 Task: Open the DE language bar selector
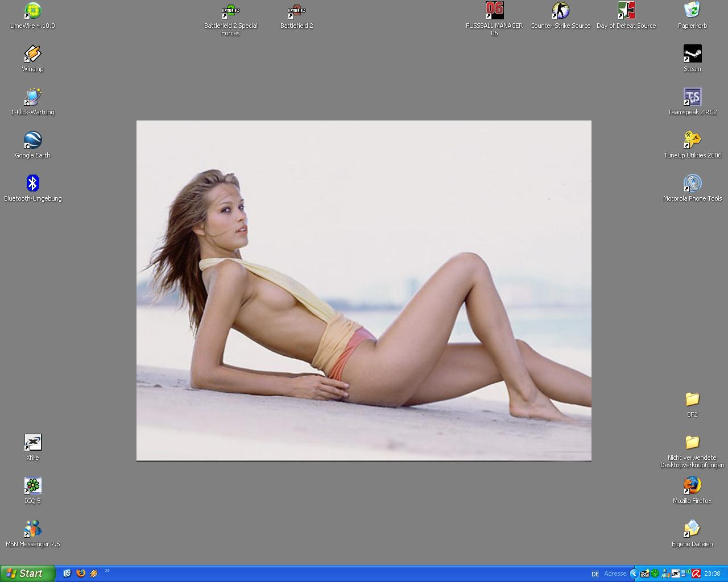point(595,574)
